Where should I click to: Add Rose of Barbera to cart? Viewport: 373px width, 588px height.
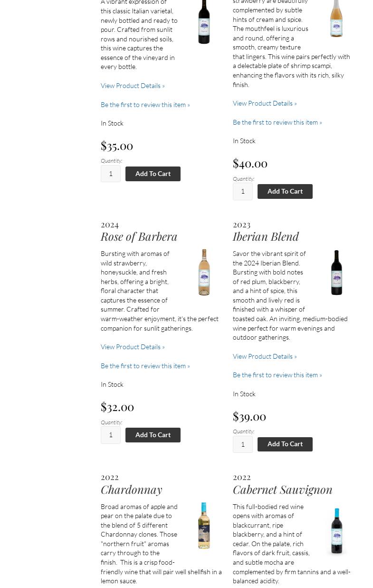[x=153, y=435]
